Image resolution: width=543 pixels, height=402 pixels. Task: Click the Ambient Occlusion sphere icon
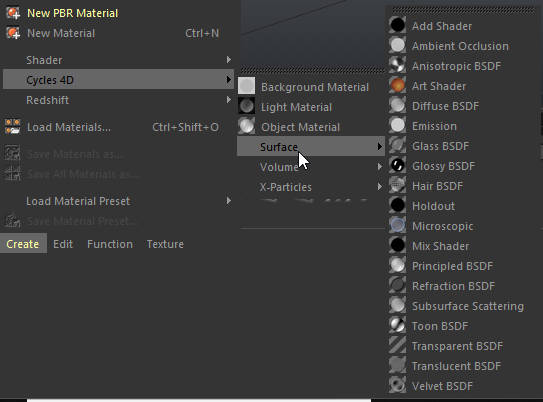(x=398, y=45)
